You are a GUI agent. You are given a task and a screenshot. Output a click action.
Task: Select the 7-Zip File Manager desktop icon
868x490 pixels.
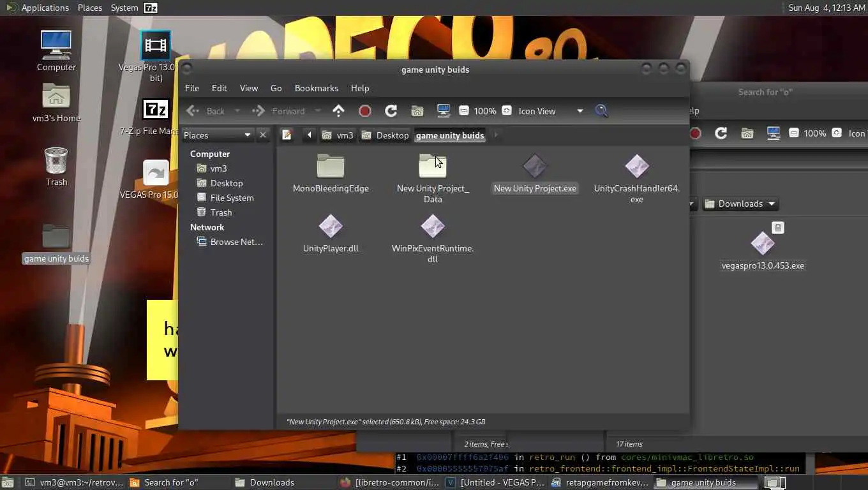(149, 117)
